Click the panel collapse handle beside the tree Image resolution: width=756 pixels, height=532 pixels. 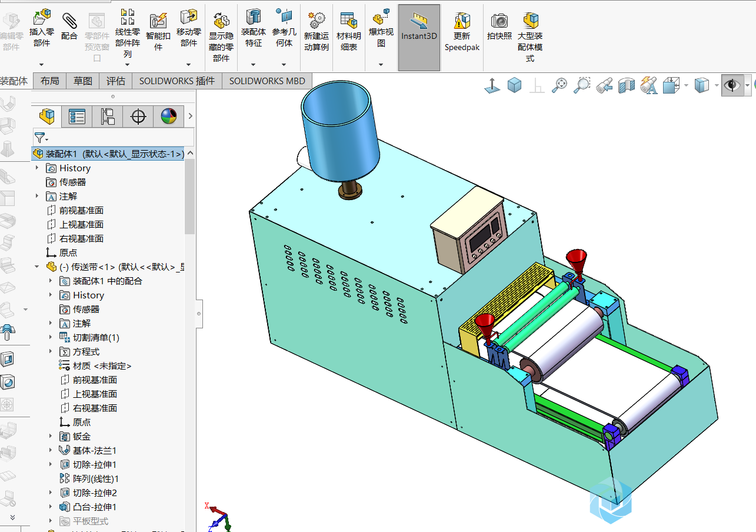[199, 313]
